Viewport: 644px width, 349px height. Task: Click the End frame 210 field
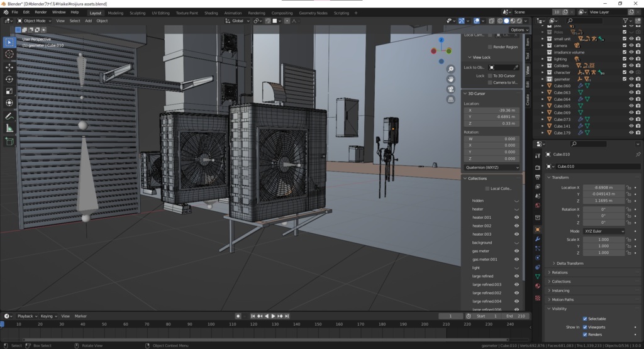[516, 316]
